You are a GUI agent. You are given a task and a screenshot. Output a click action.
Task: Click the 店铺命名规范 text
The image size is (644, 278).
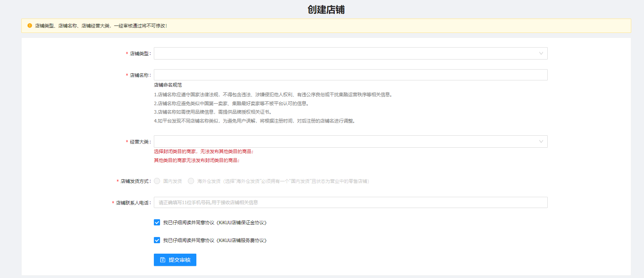(x=168, y=85)
